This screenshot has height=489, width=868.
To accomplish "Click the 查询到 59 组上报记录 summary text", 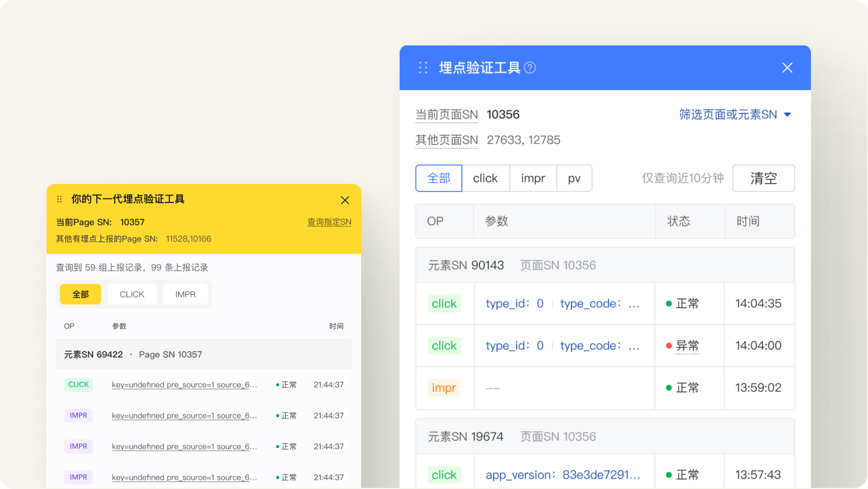I will (132, 268).
